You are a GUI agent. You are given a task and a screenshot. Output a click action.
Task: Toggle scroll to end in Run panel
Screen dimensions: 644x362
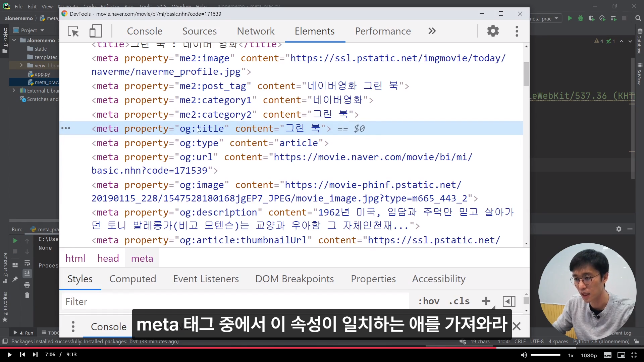pyautogui.click(x=27, y=274)
